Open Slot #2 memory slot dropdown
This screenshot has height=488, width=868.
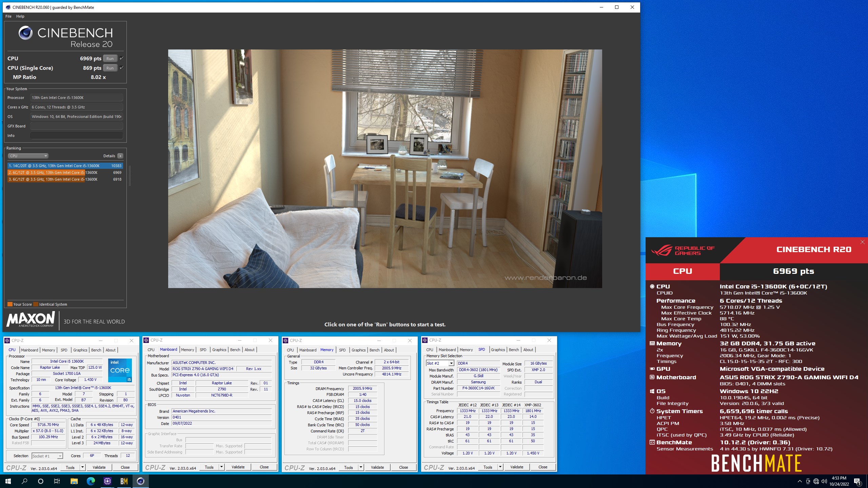coord(440,363)
